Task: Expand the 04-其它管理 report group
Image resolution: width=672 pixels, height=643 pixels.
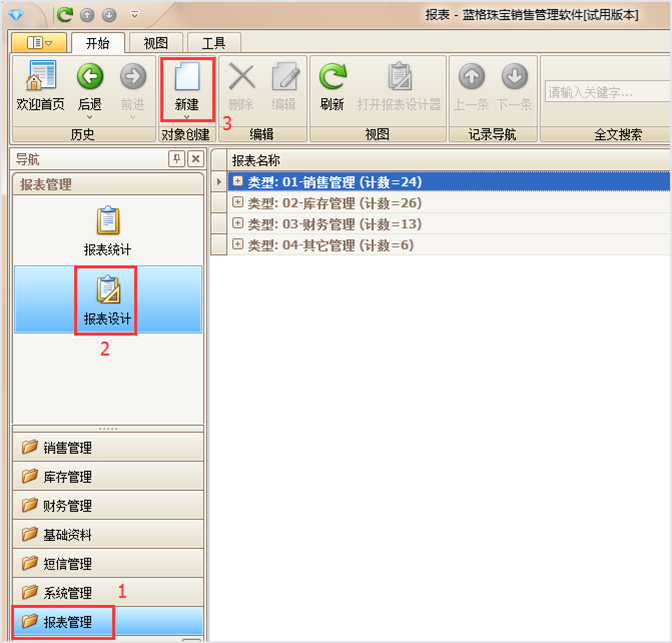Action: coord(238,245)
